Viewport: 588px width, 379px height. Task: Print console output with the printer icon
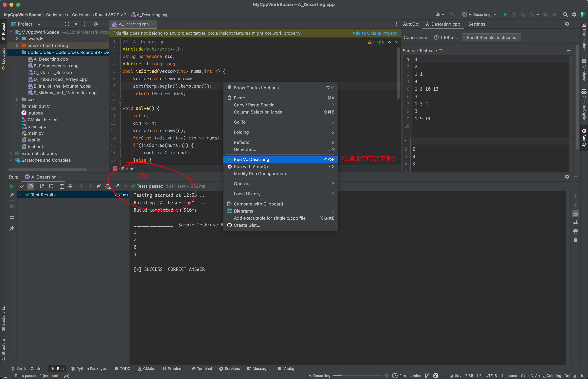pos(575,231)
